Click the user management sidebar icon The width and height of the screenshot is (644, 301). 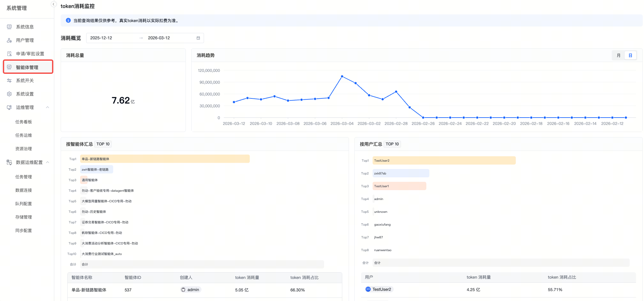coord(9,40)
